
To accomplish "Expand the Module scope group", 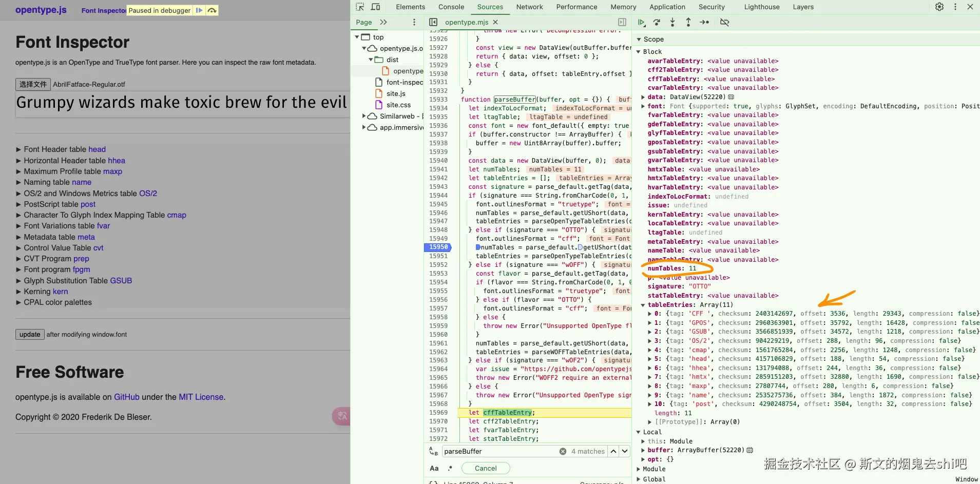I will tap(639, 469).
